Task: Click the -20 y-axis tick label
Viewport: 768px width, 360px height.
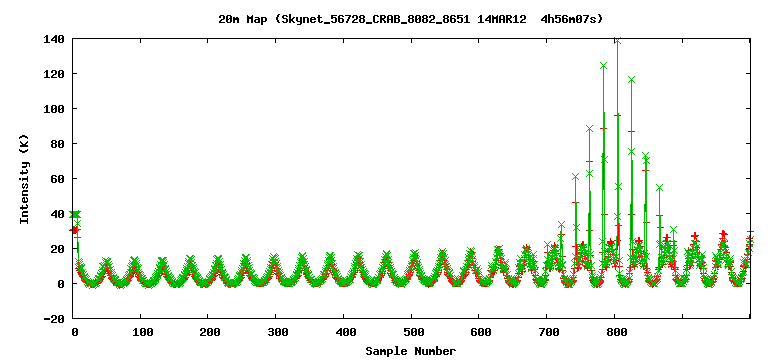Action: click(54, 319)
